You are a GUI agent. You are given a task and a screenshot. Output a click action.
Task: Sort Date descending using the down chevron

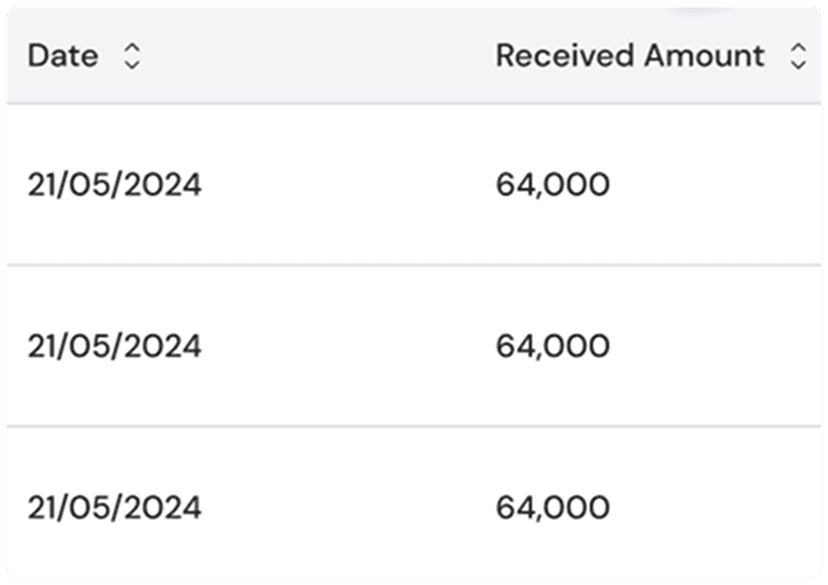tap(132, 64)
